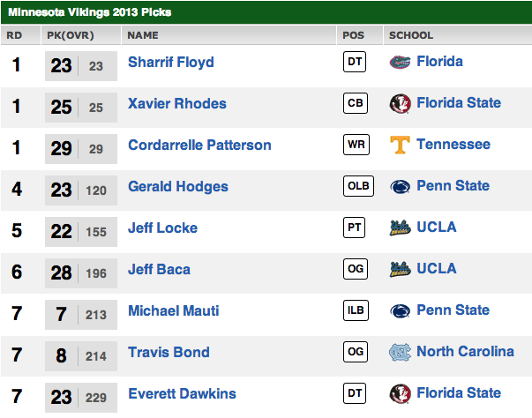Click the SCHOOL column header
The height and width of the screenshot is (418, 532).
(411, 36)
